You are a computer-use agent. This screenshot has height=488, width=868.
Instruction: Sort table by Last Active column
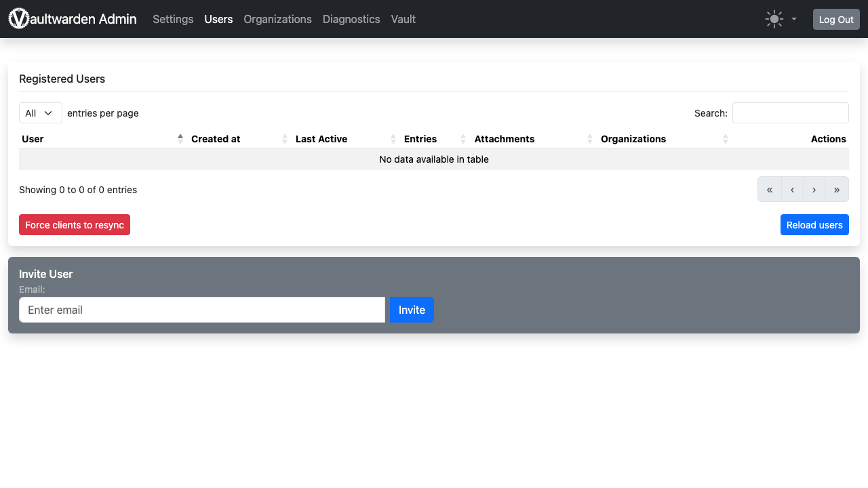[347, 139]
